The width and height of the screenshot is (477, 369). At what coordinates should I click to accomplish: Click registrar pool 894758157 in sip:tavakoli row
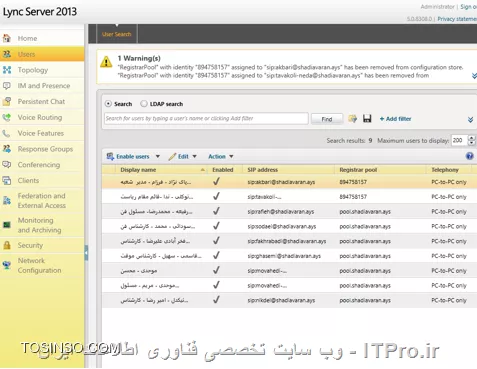tap(353, 197)
